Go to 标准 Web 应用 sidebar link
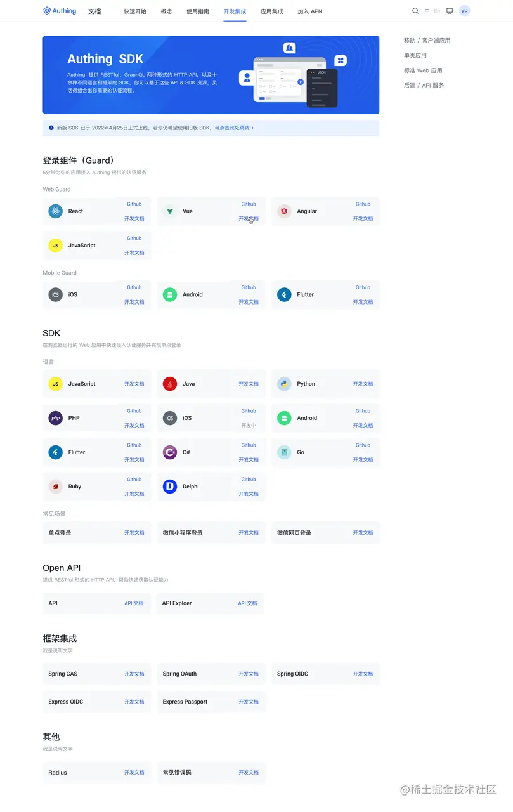The height and width of the screenshot is (812, 513). [423, 70]
